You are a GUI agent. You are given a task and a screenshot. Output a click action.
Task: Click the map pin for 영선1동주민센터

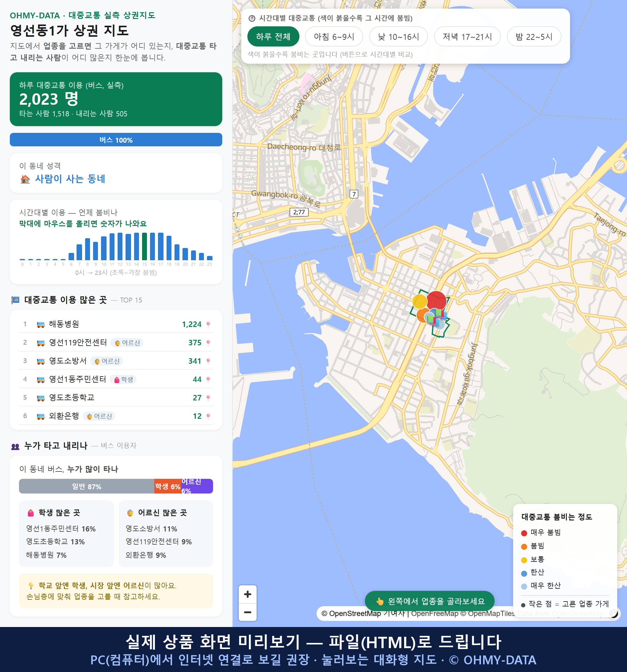[x=208, y=379]
